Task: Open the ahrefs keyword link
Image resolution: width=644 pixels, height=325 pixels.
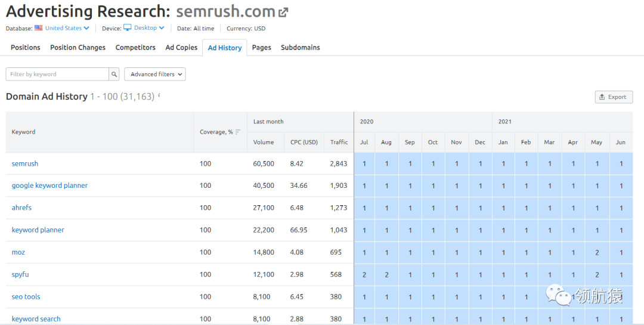Action: coord(21,208)
